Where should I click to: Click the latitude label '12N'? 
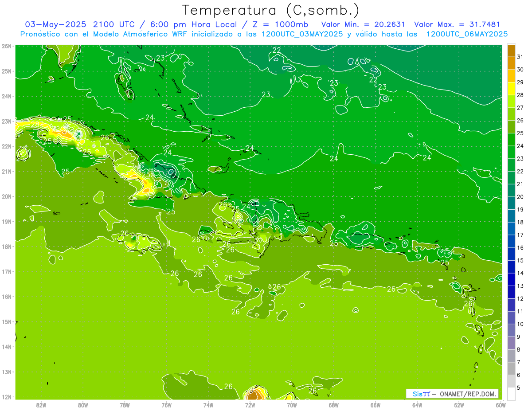point(6,397)
